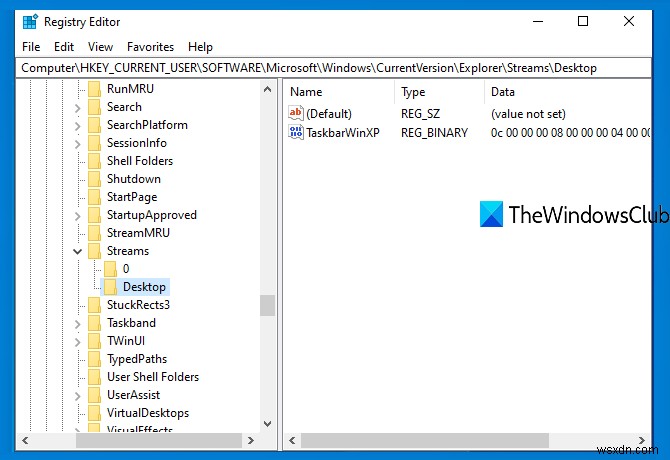Viewport: 670px width, 460px height.
Task: Click TaskbarWinXP binary data starting 0c 00
Action: click(570, 133)
